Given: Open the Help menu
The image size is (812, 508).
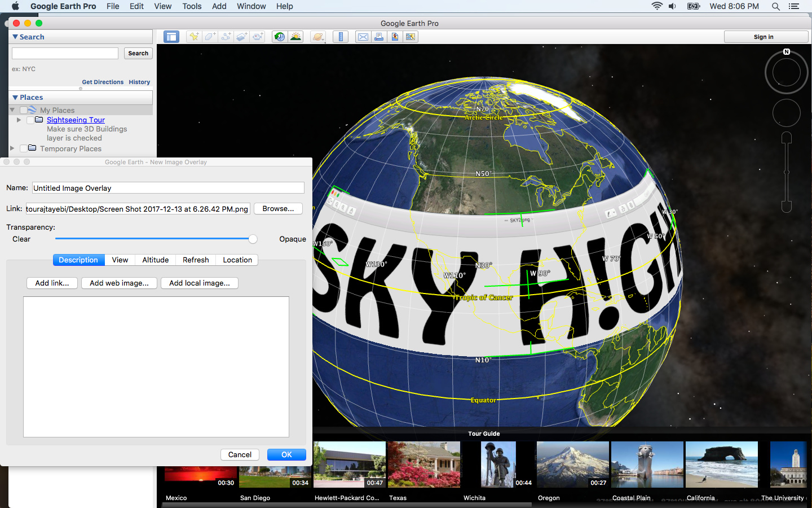Looking at the screenshot, I should point(285,6).
